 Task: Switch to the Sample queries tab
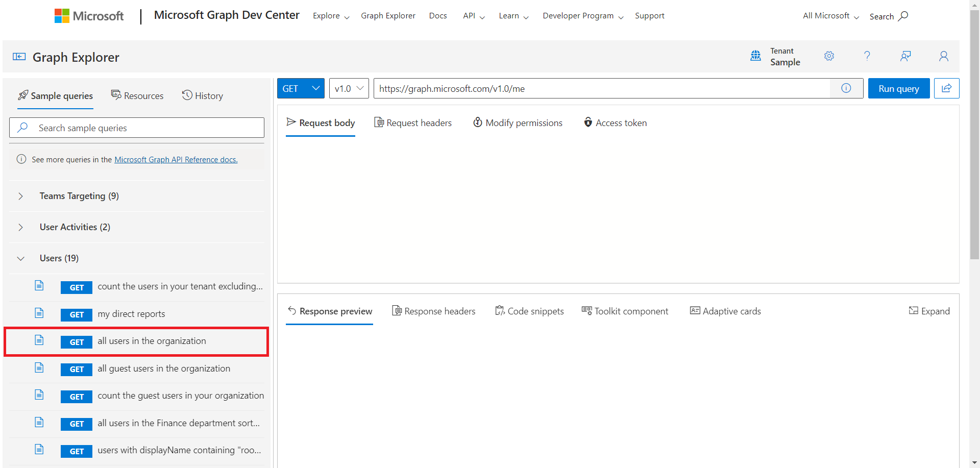(56, 96)
